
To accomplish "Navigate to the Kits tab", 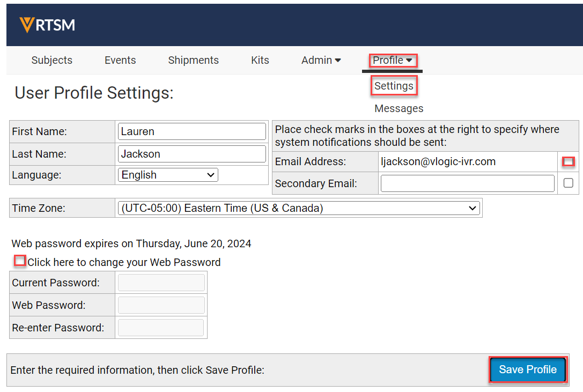I will (x=260, y=60).
